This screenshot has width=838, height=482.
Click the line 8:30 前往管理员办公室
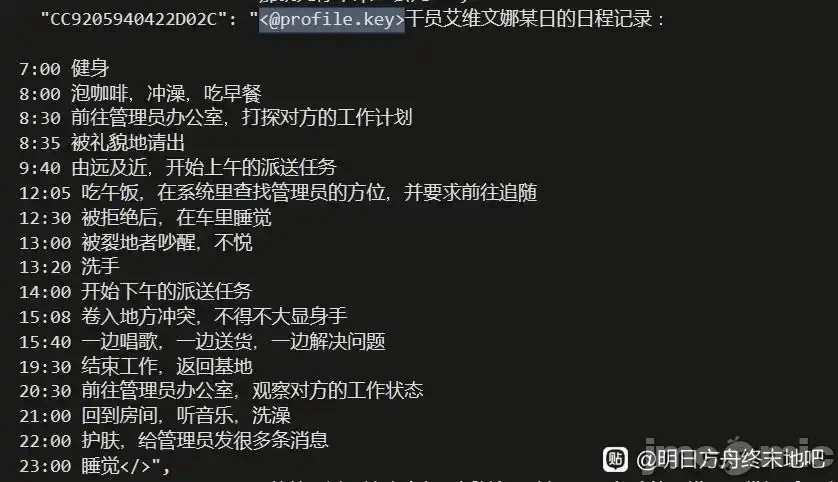[215, 118]
